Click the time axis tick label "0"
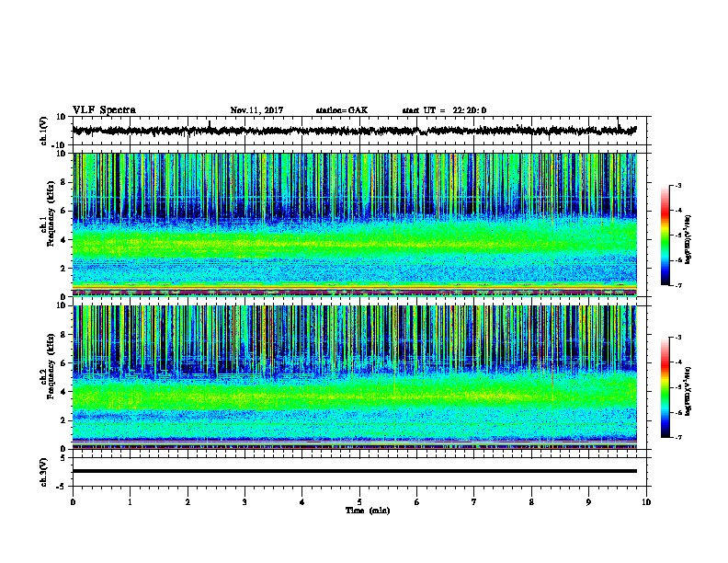Viewport: 728px width, 563px height. [73, 501]
